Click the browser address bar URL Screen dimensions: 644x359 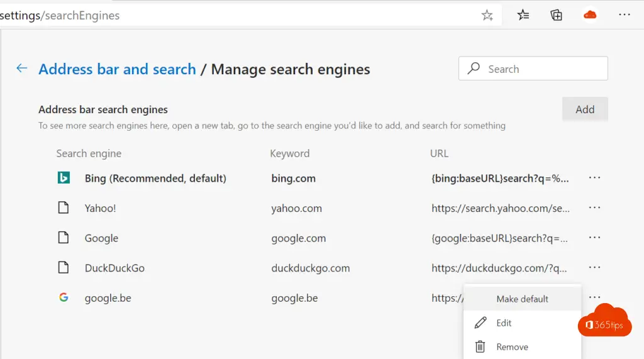coord(60,15)
